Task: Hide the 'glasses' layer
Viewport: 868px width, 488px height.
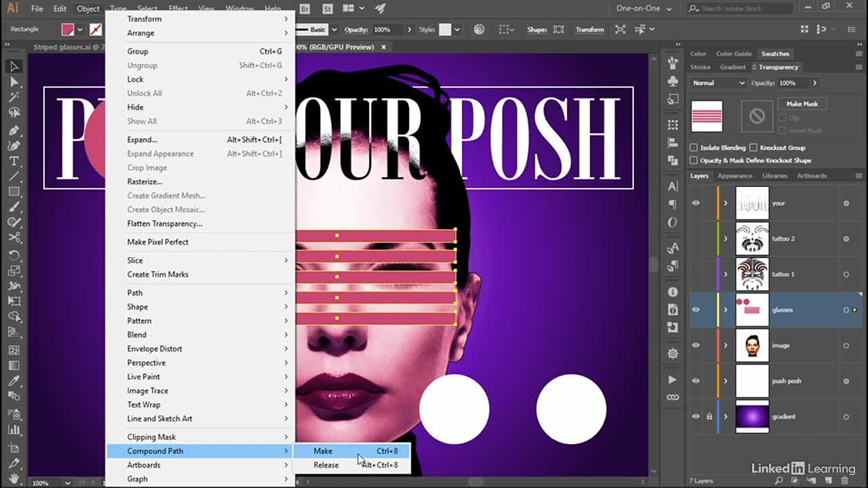Action: coord(696,310)
